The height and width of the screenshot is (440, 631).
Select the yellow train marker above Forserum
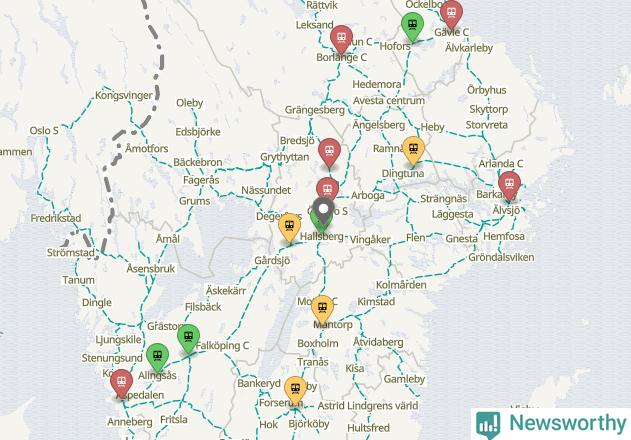(x=295, y=390)
